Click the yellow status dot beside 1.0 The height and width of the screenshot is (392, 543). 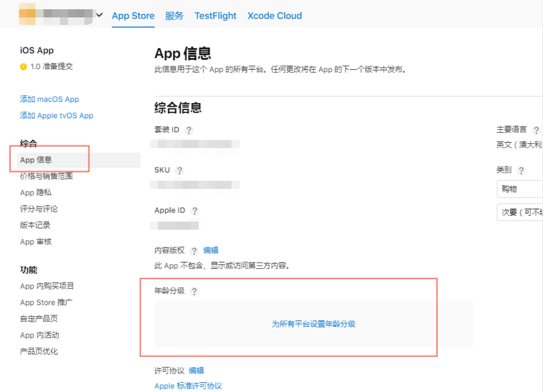[x=23, y=67]
